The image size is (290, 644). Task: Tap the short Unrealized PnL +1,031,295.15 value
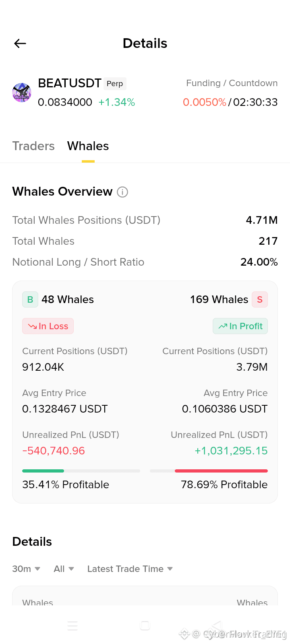click(231, 451)
